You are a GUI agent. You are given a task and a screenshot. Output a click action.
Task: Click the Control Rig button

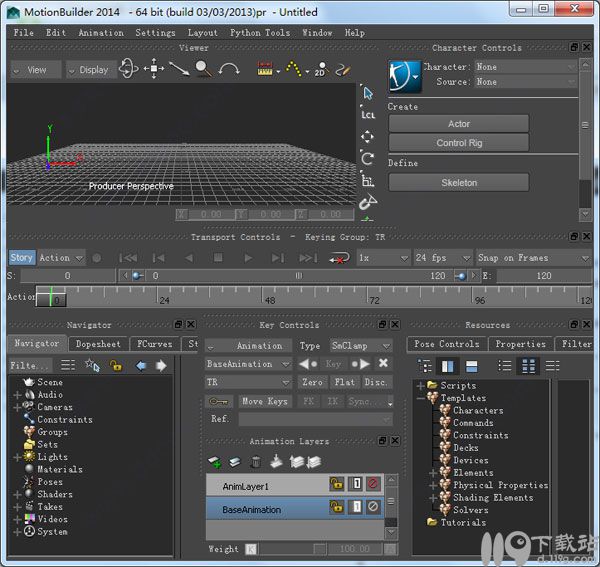pyautogui.click(x=459, y=143)
